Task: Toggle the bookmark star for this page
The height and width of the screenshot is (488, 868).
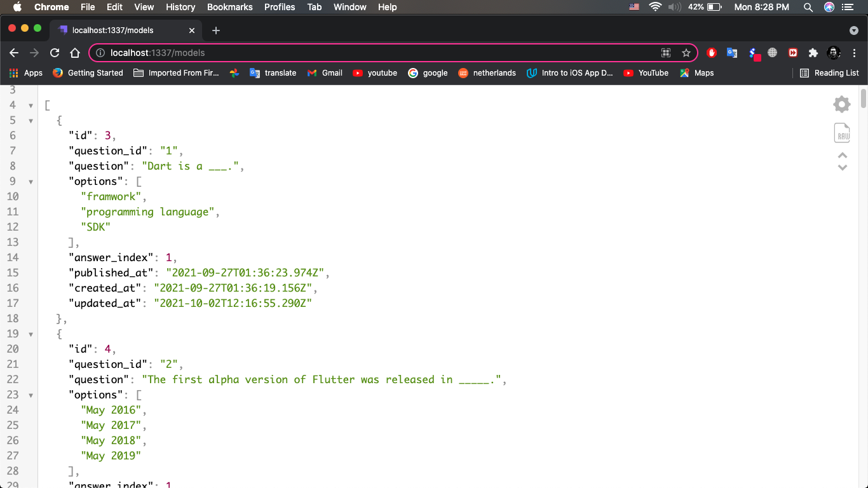Action: pos(686,53)
